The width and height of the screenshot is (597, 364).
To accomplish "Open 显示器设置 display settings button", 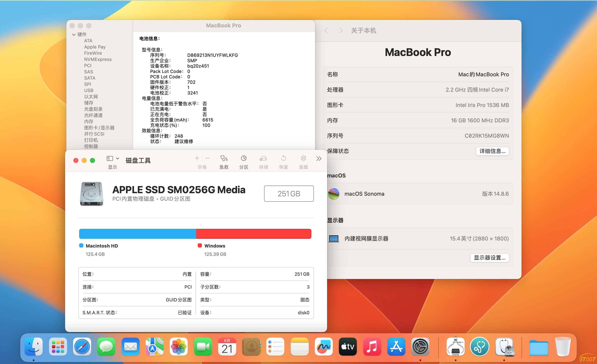I will 490,258.
